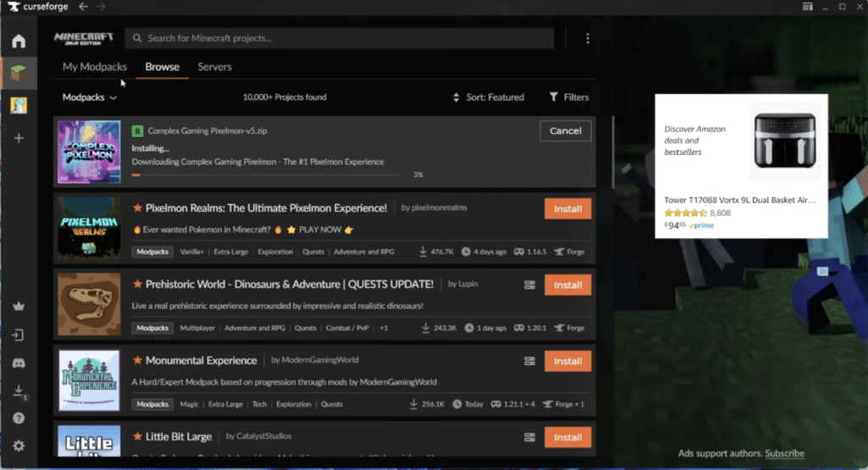Open the Discord icon in sidebar

point(19,363)
